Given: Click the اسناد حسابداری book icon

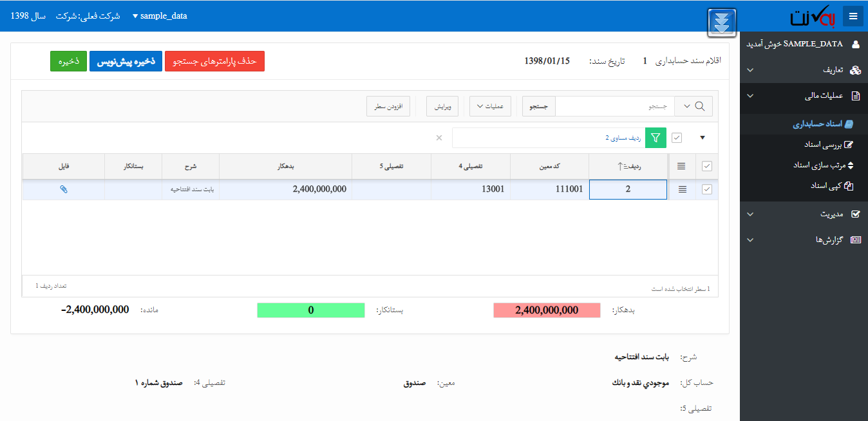Looking at the screenshot, I should click(849, 124).
